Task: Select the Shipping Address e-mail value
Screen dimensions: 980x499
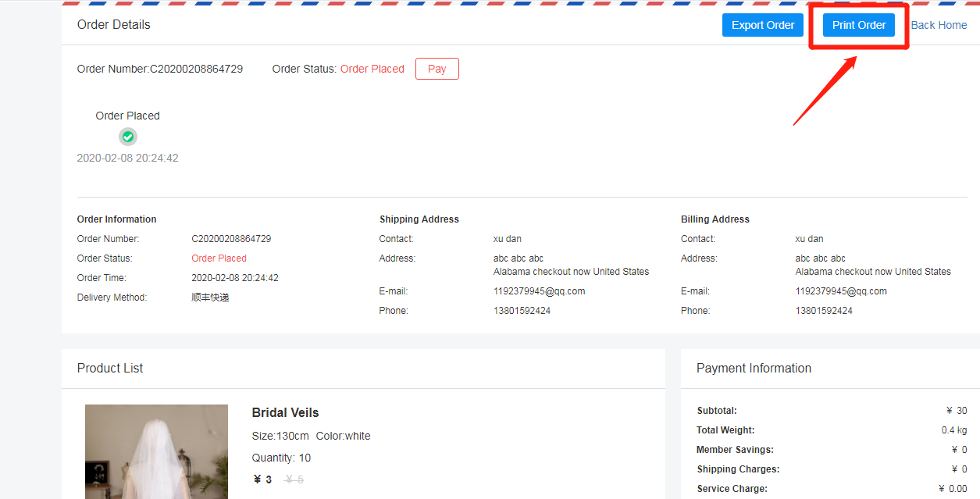Action: point(539,291)
